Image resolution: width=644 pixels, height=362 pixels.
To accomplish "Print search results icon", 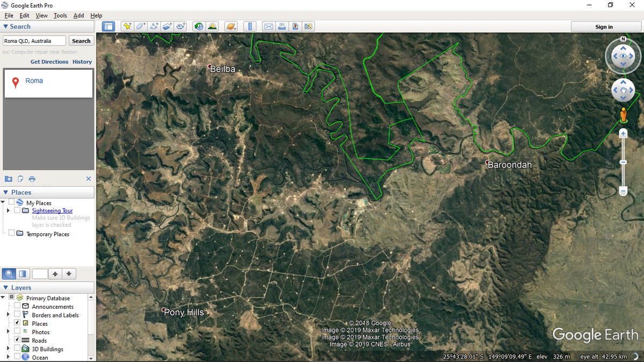I will (x=32, y=179).
